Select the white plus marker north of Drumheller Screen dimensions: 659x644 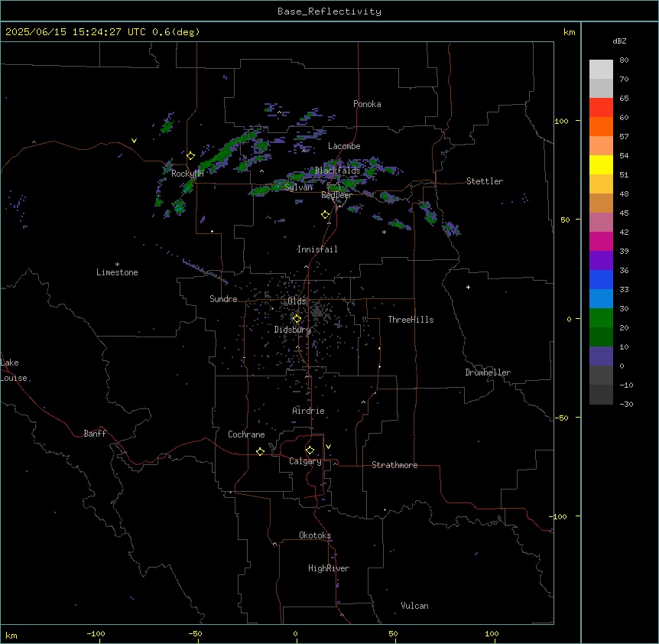click(x=468, y=287)
